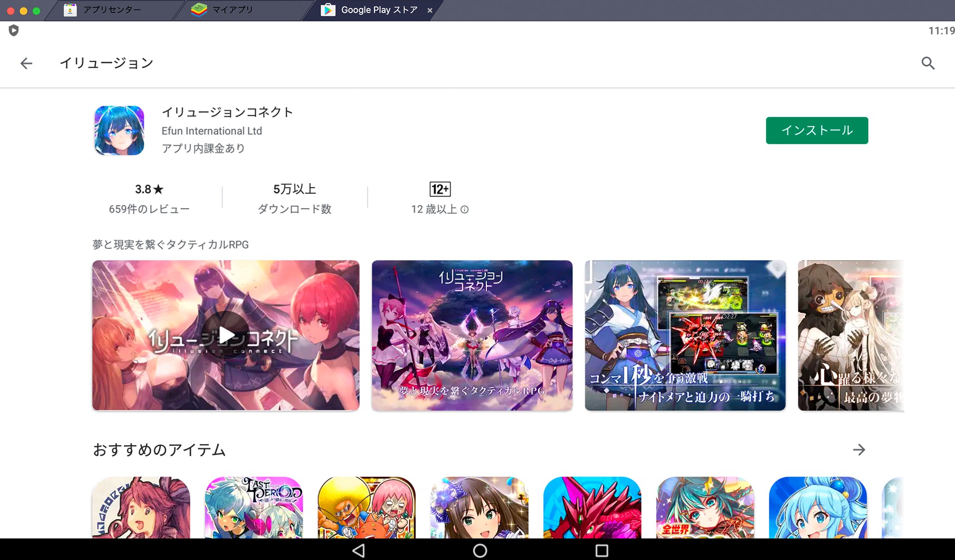Open first recommended app with red-haired girl
The height and width of the screenshot is (560, 955).
[x=141, y=507]
